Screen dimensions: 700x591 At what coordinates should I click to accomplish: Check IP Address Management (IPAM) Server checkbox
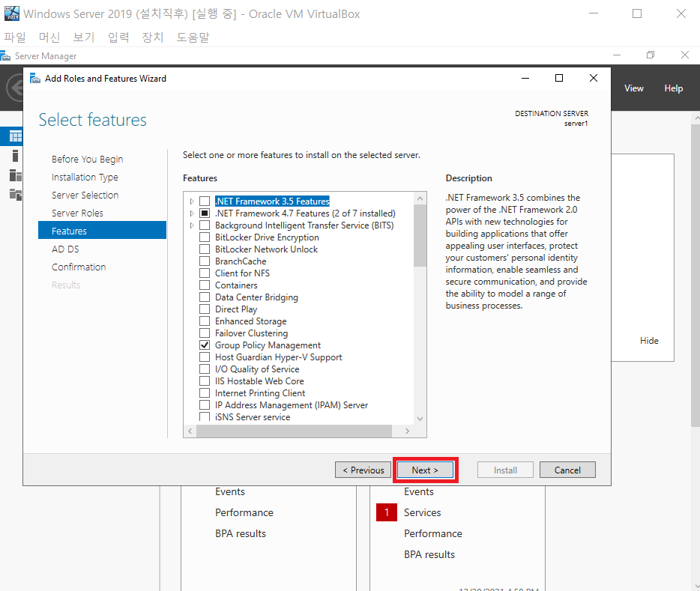[205, 405]
